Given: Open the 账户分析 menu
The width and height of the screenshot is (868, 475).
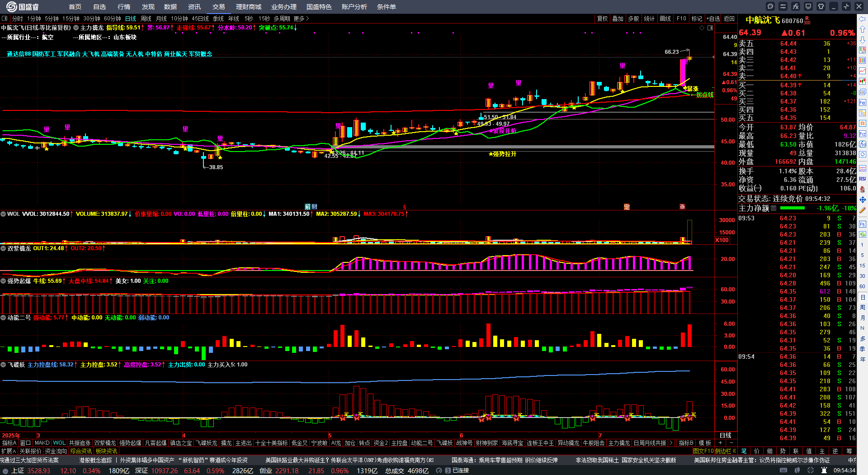Looking at the screenshot, I should pyautogui.click(x=354, y=7).
